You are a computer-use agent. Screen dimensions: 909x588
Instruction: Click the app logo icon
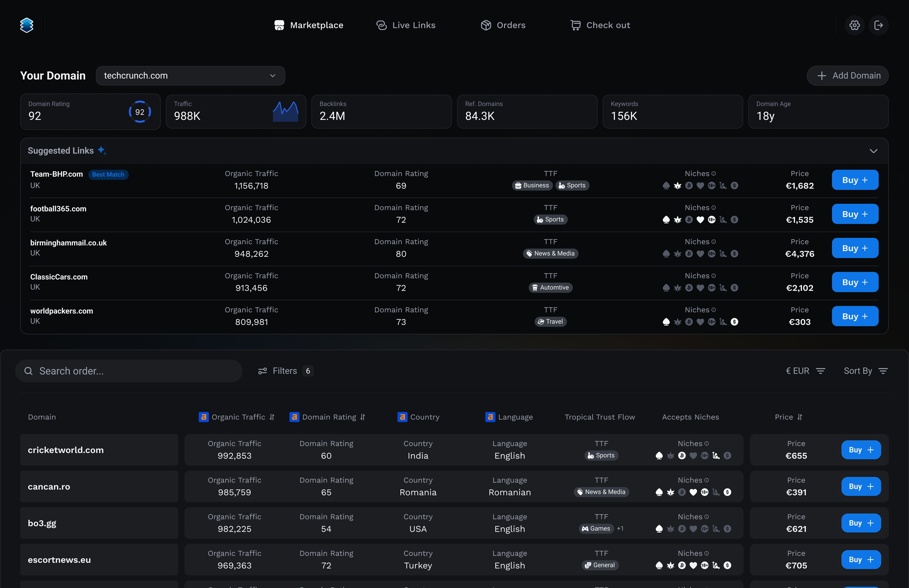click(x=27, y=25)
